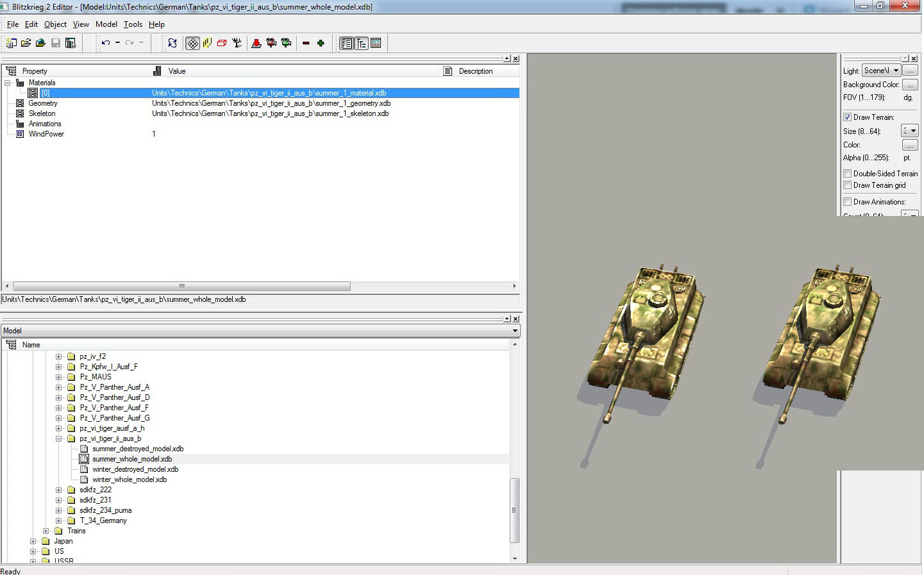Click the green plus toolbar icon
The width and height of the screenshot is (924, 575).
321,43
